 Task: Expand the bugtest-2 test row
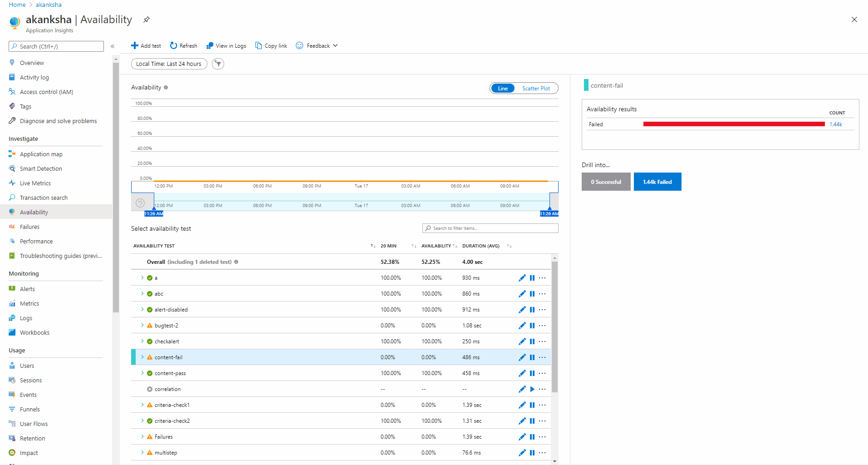tap(142, 325)
